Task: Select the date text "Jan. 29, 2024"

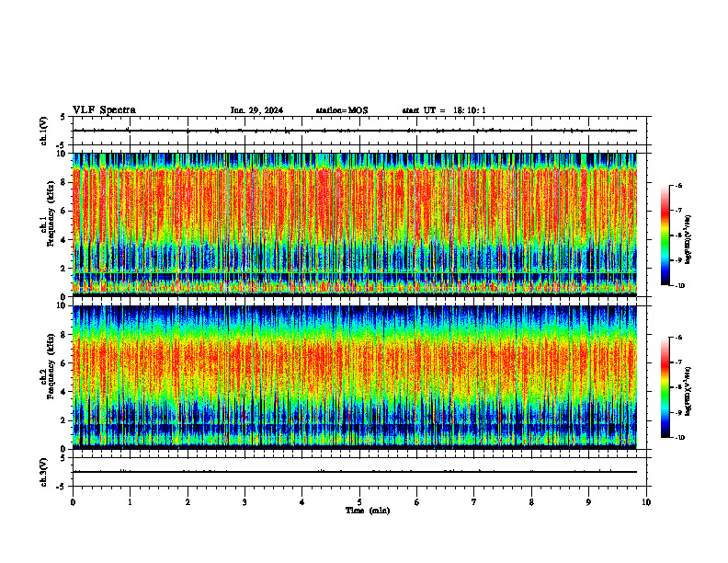Action: 256,110
